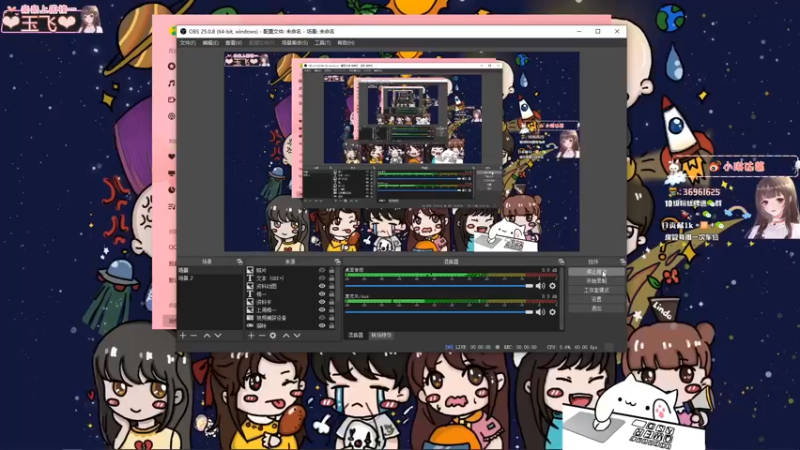The height and width of the screenshot is (450, 800).
Task: Select the 文本 (GDI+) source row
Action: pyautogui.click(x=291, y=279)
